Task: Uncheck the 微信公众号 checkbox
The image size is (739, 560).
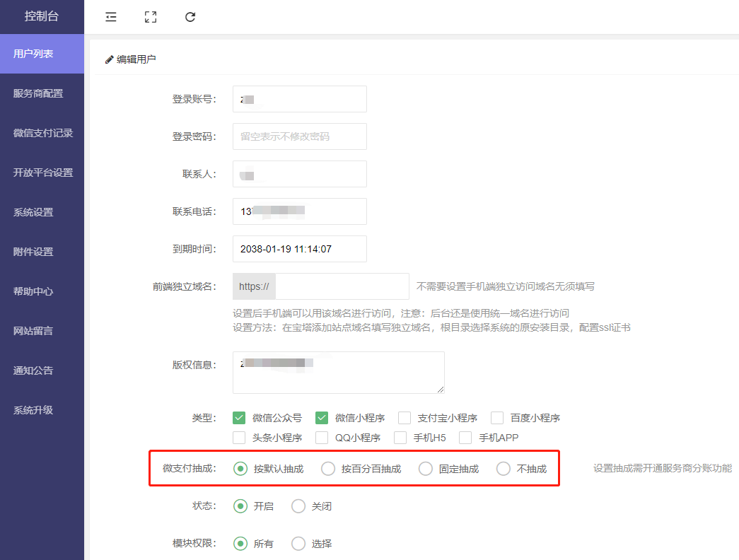Action: [x=239, y=418]
